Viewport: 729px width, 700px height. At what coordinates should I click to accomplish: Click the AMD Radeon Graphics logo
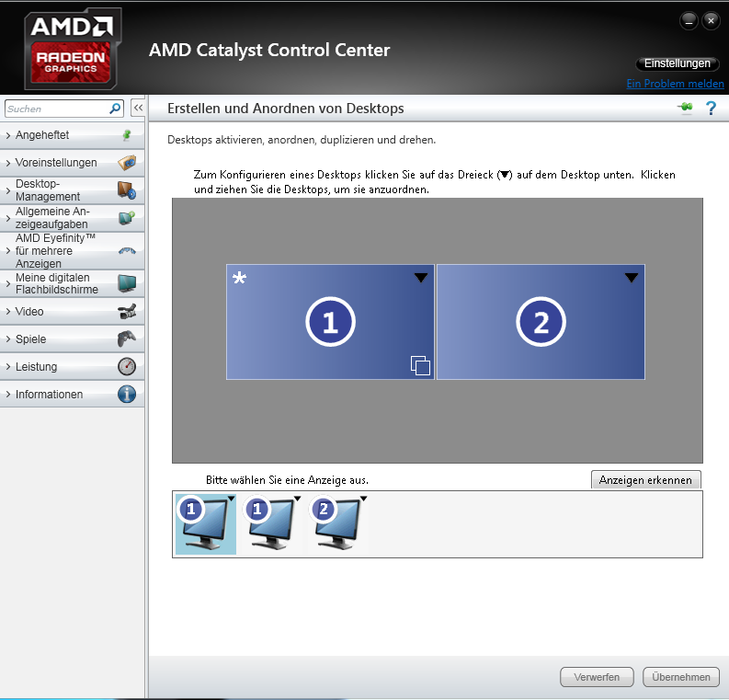(71, 50)
